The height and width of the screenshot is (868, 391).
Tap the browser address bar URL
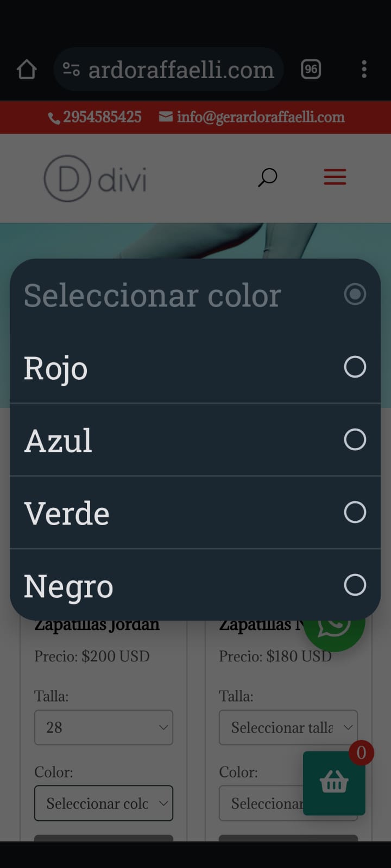[181, 69]
